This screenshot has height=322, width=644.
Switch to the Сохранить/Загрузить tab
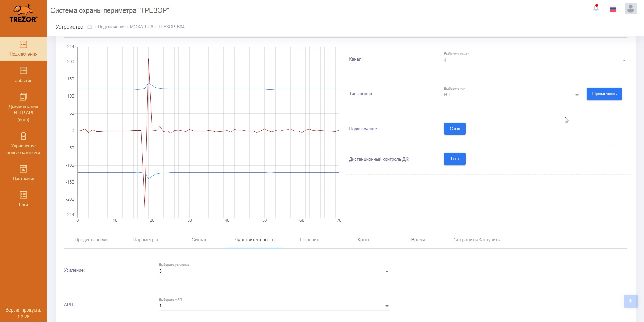coord(476,240)
